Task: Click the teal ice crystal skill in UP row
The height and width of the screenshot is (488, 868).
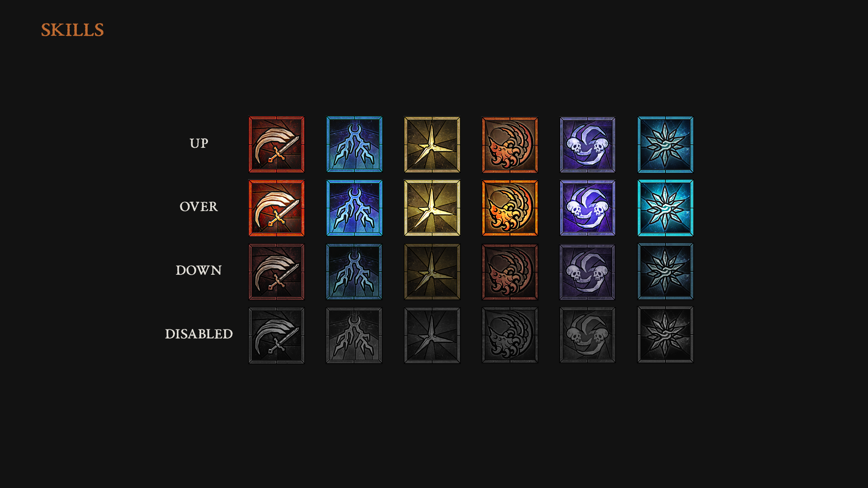Action: (x=665, y=145)
